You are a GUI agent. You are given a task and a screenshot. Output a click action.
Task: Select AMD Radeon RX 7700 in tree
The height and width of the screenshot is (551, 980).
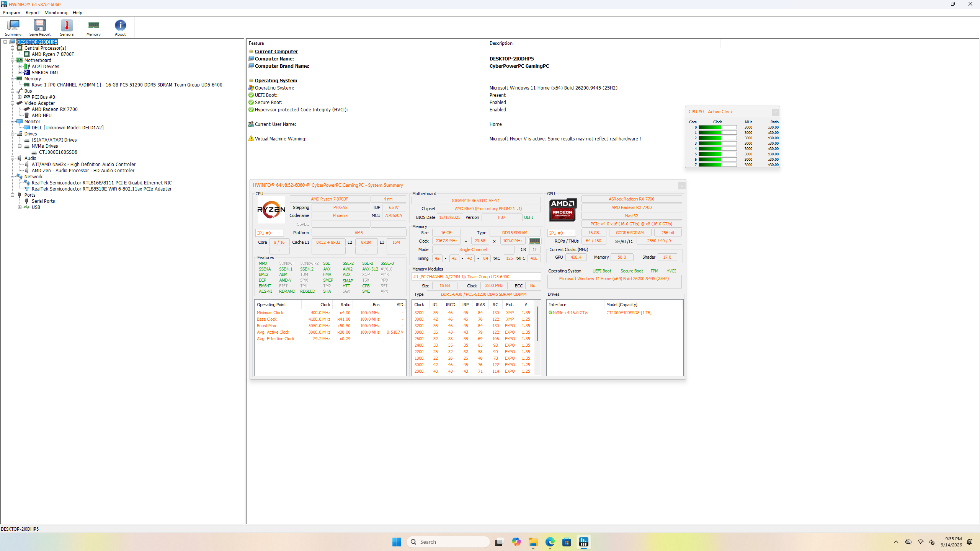(x=54, y=109)
